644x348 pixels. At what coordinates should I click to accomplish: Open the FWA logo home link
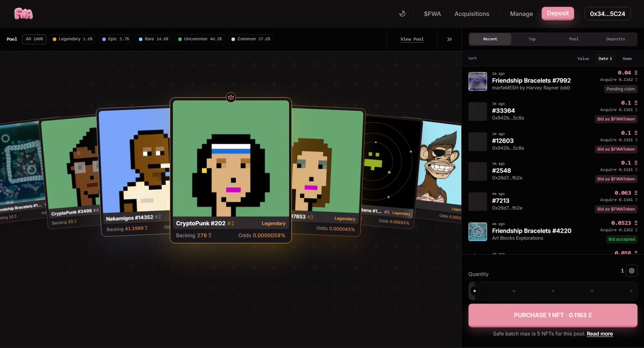[24, 14]
